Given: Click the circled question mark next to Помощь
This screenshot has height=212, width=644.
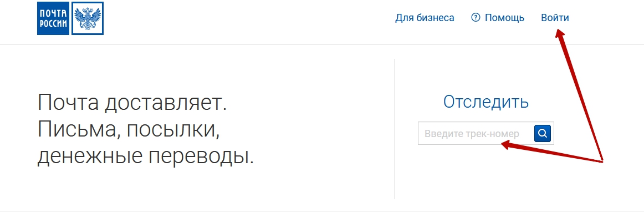Looking at the screenshot, I should point(476,18).
